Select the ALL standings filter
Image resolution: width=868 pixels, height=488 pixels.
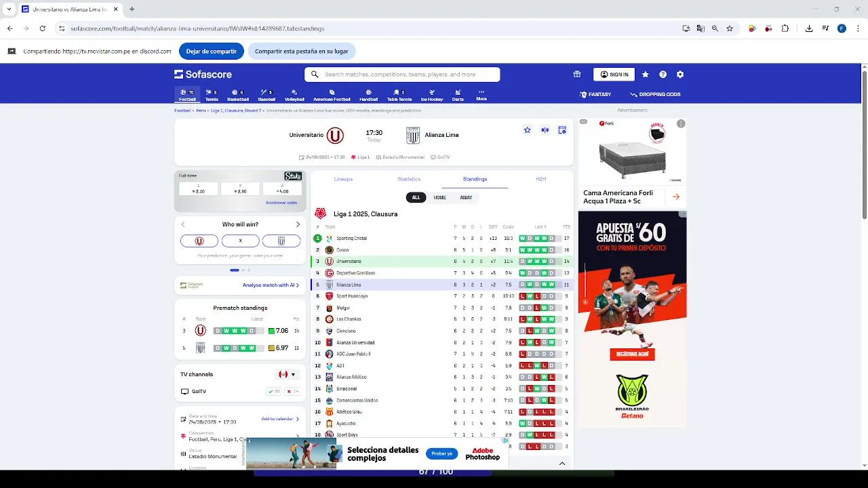click(416, 197)
